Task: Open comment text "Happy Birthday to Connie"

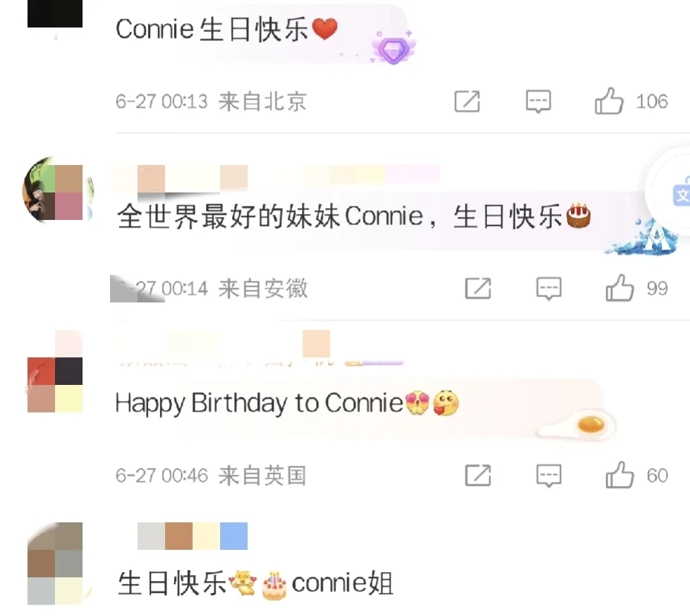Action: (259, 403)
